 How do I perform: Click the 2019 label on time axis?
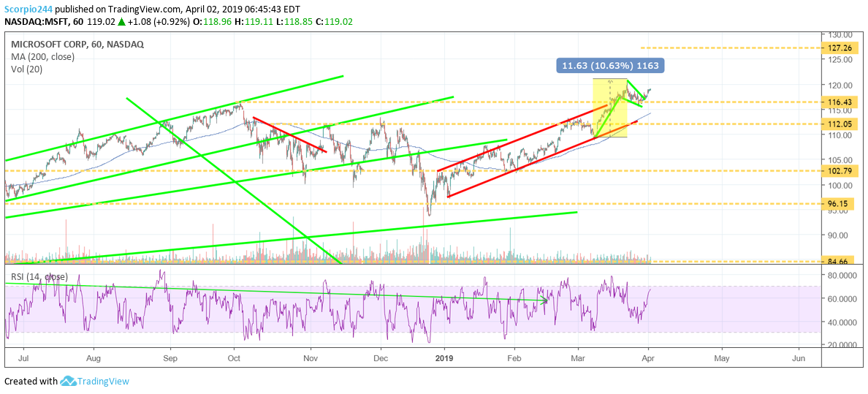[x=444, y=358]
